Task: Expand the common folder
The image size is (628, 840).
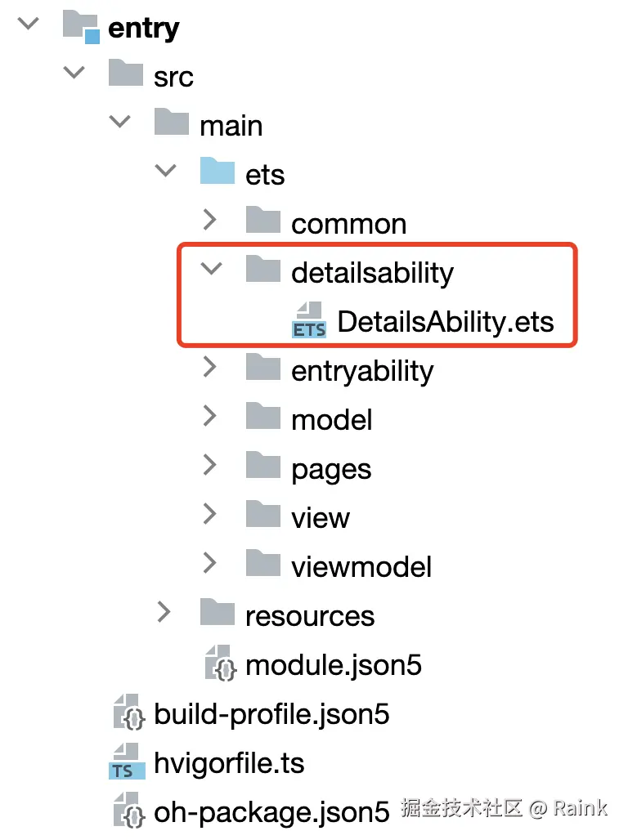Action: point(211,221)
